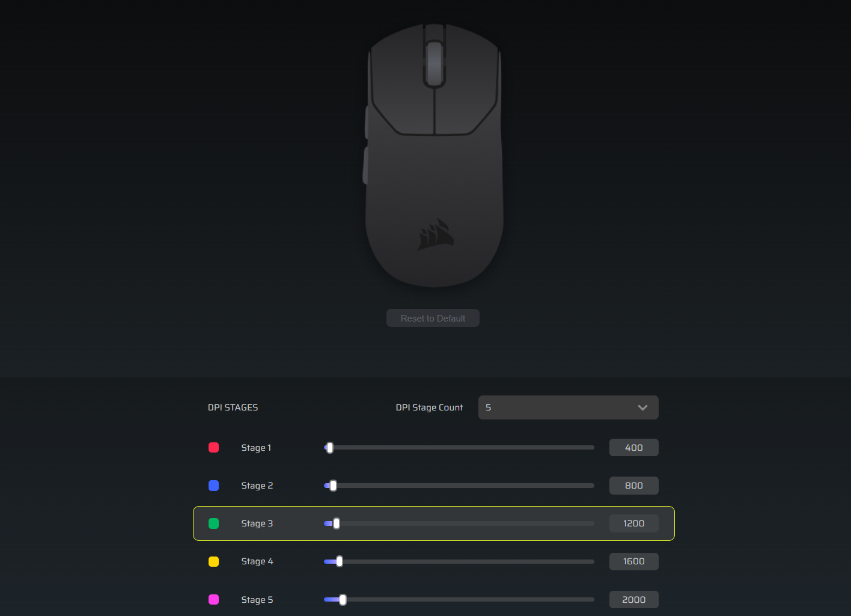Click the Stage 3 DPI slider handle
851x616 pixels.
[x=337, y=523]
